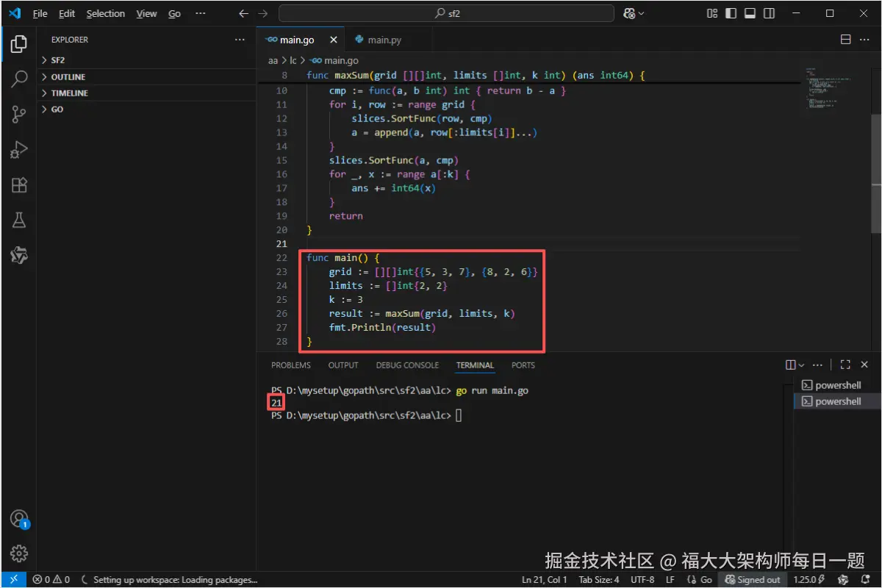Click the lc breadcrumb segment
This screenshot has height=588, width=882.
coord(293,61)
